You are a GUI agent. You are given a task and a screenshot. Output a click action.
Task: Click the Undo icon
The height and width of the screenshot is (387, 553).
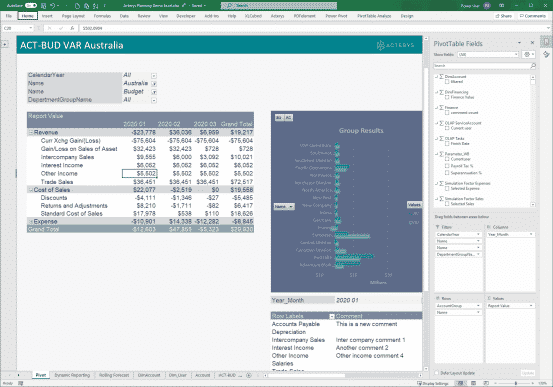(52, 6)
